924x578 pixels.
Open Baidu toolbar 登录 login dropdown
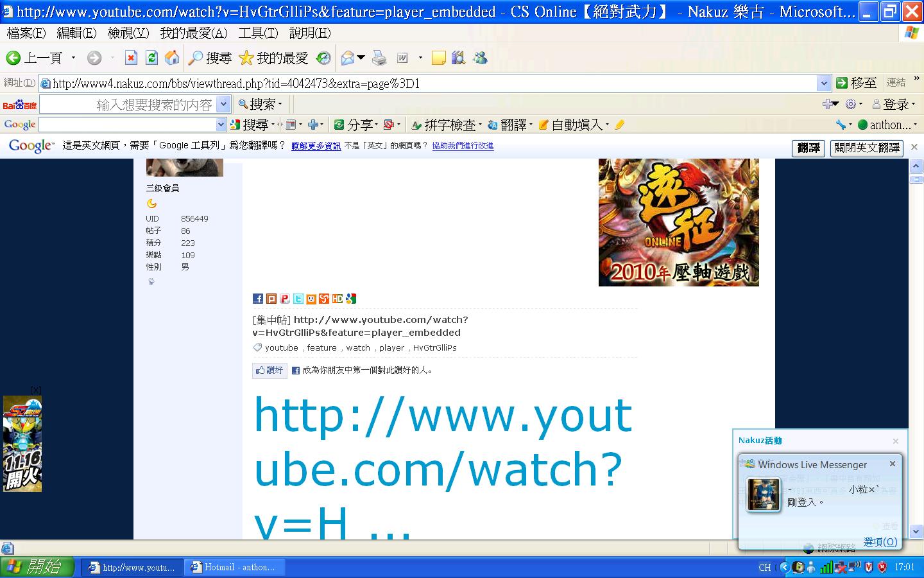[x=894, y=104]
